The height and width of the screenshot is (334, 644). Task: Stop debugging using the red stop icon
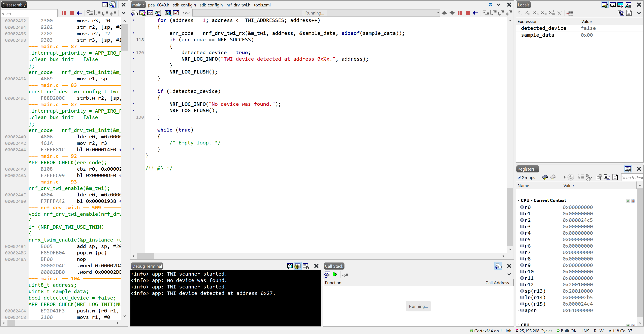[468, 13]
